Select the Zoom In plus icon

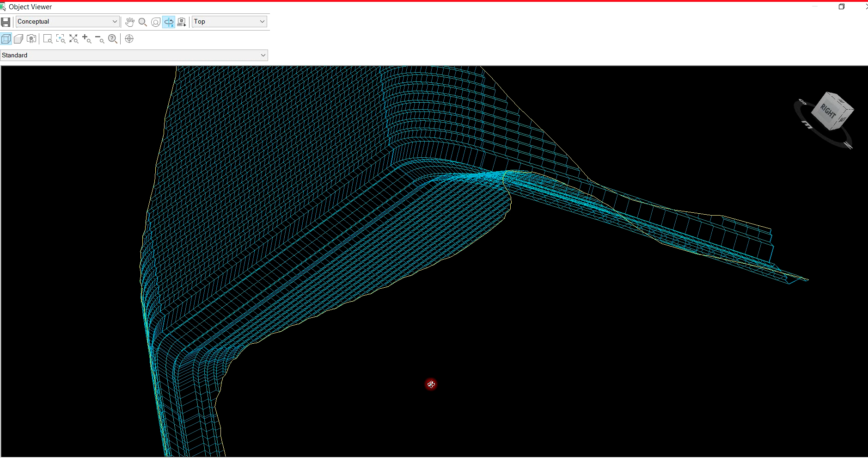click(87, 39)
